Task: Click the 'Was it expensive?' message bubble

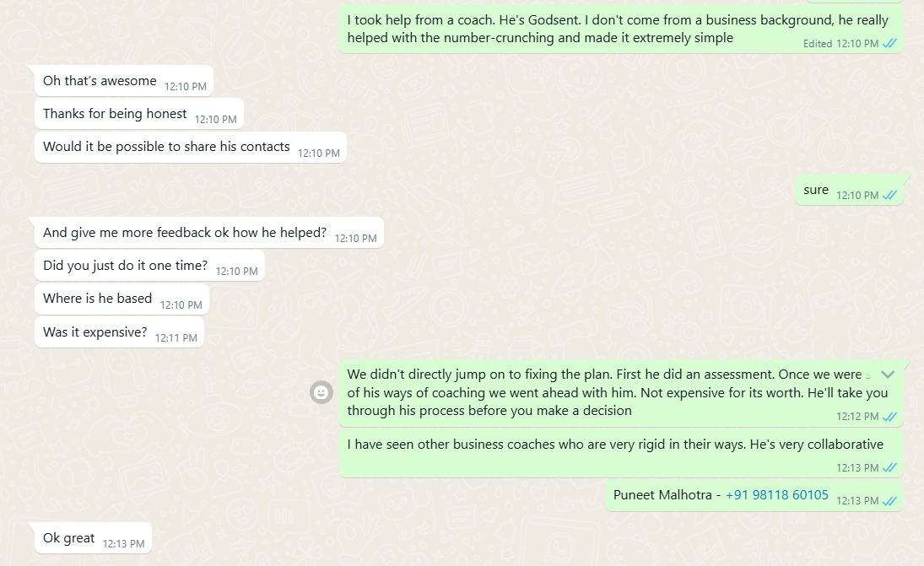Action: [x=95, y=332]
